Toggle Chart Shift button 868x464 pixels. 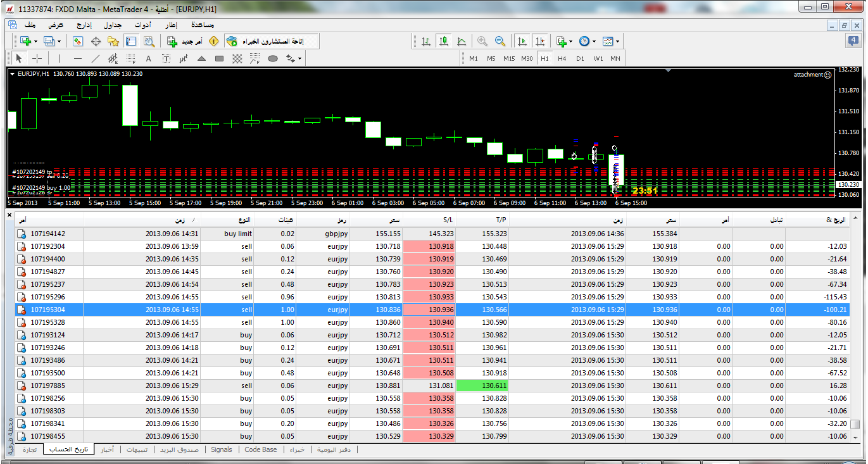coord(540,41)
